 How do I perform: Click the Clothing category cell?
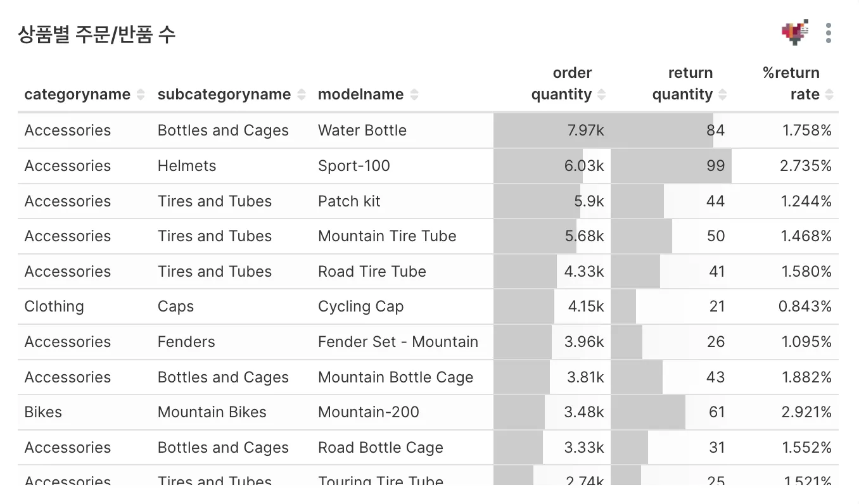[54, 306]
